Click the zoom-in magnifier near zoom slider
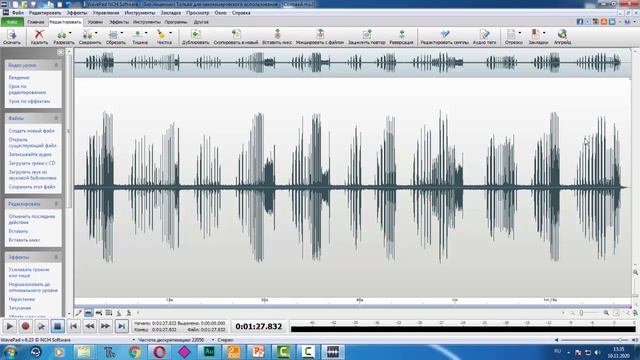This screenshot has height=360, width=640. click(606, 313)
